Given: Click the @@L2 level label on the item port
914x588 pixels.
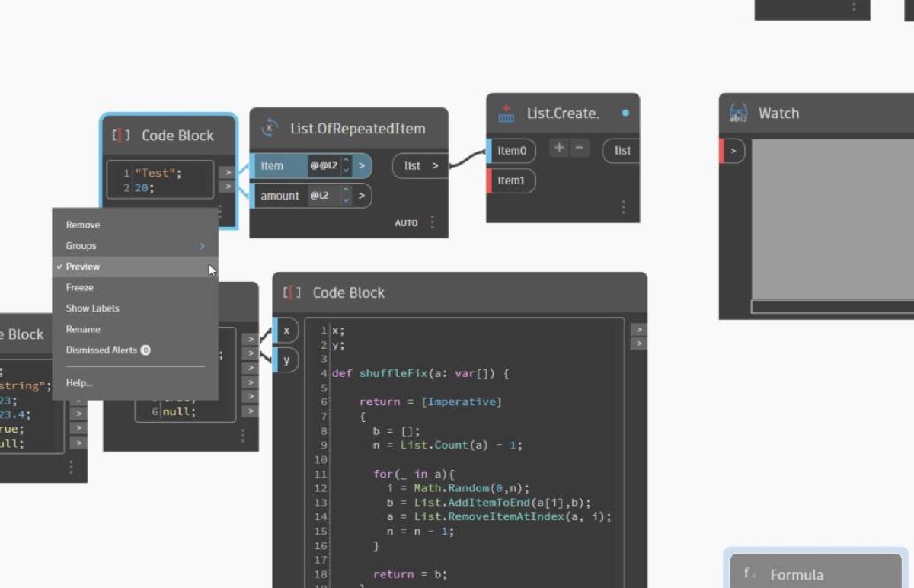Looking at the screenshot, I should [x=324, y=165].
